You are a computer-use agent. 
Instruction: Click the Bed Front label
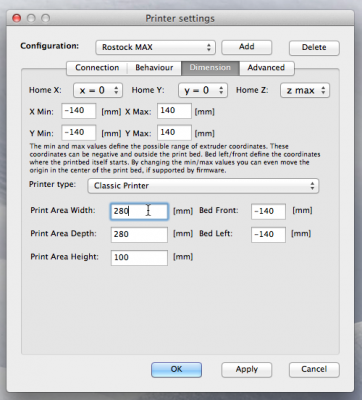point(219,211)
